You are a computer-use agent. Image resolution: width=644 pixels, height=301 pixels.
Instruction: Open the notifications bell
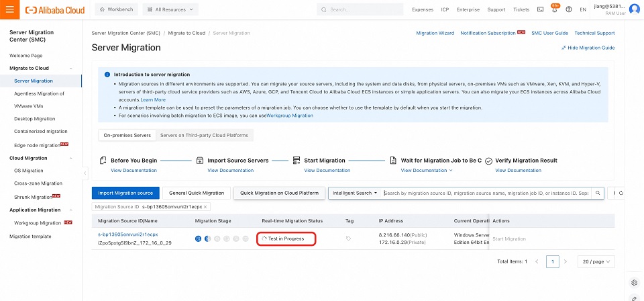[x=555, y=10]
